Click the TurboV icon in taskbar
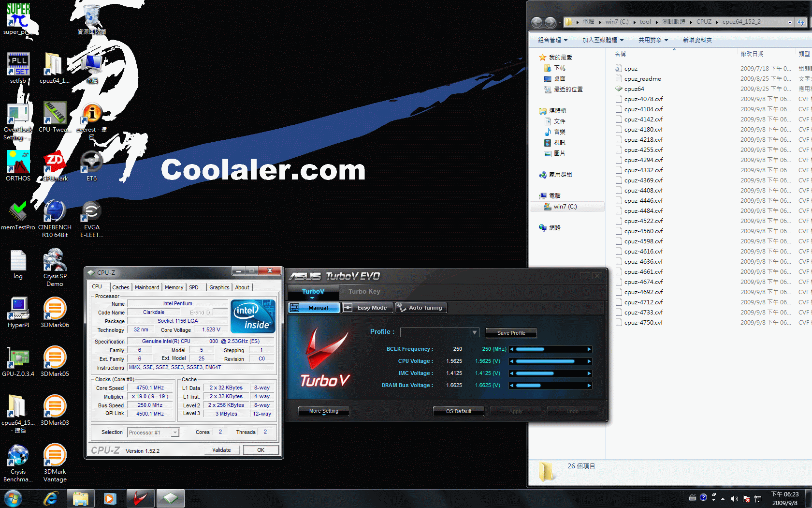Image resolution: width=812 pixels, height=508 pixels. tap(140, 498)
